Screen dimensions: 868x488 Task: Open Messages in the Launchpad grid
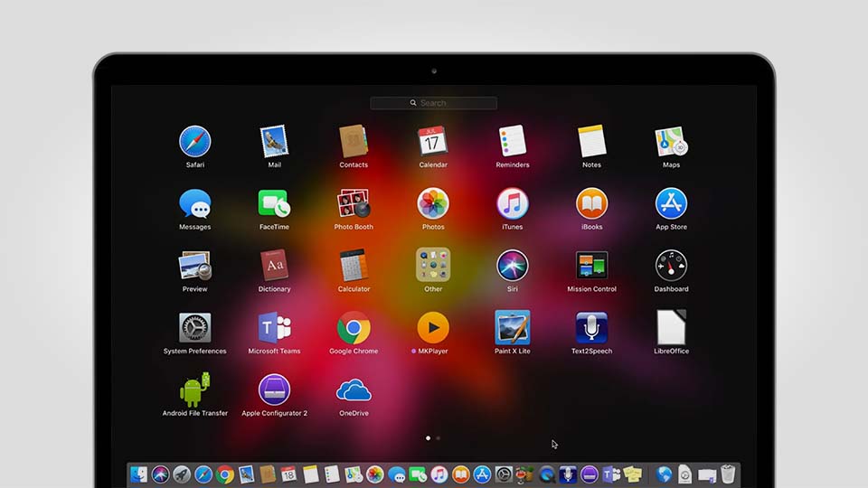(195, 203)
